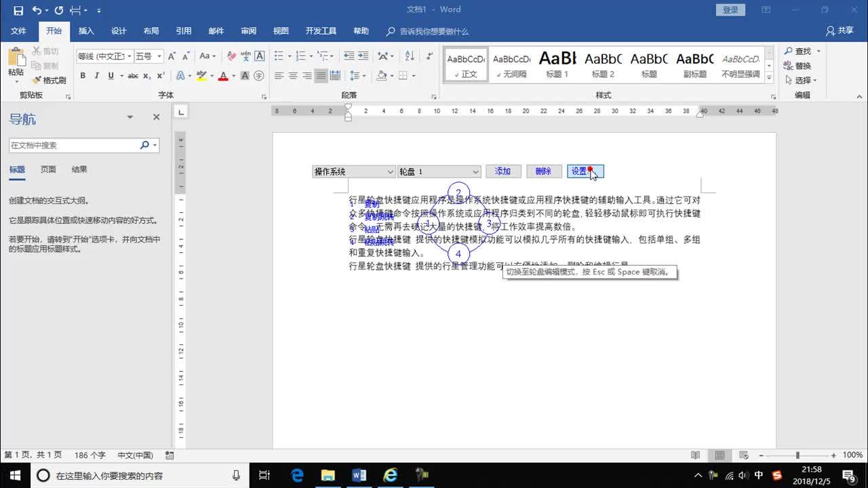Toggle italic formatting

(97, 76)
